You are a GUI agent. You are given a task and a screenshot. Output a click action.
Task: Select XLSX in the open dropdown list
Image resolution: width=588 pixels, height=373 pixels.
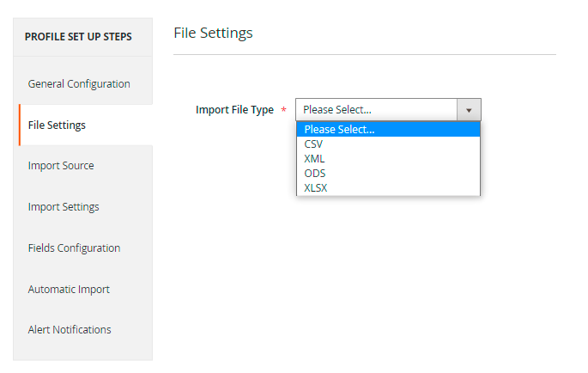(x=316, y=187)
